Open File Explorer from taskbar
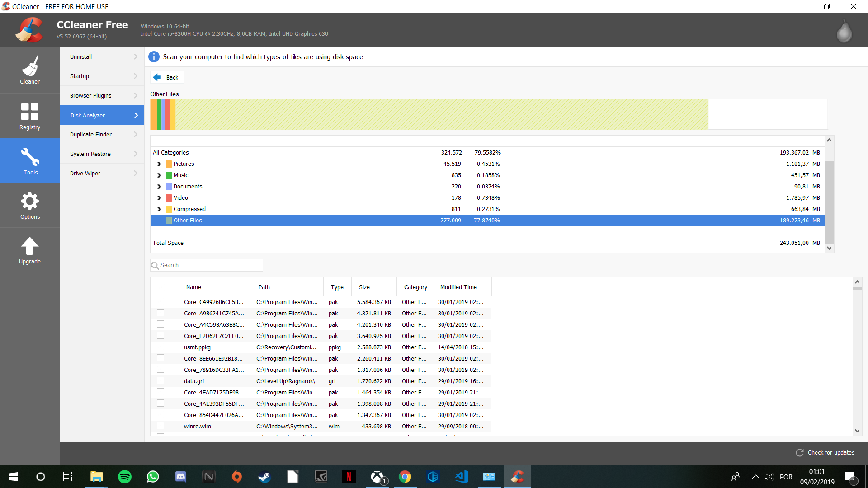 (x=96, y=477)
